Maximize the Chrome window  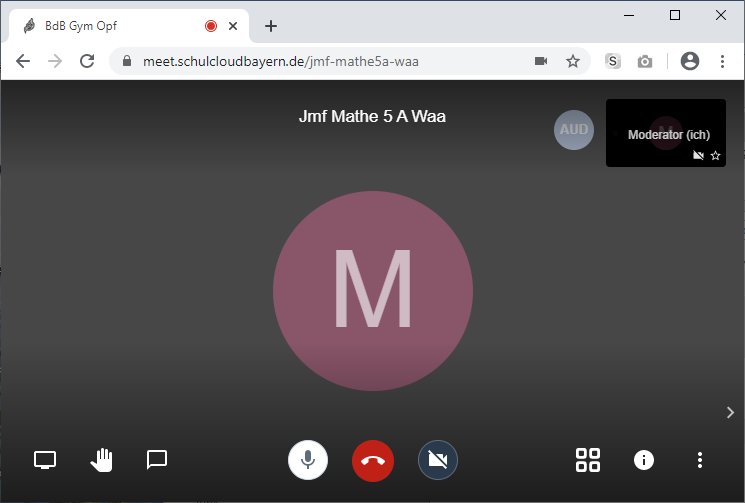675,15
